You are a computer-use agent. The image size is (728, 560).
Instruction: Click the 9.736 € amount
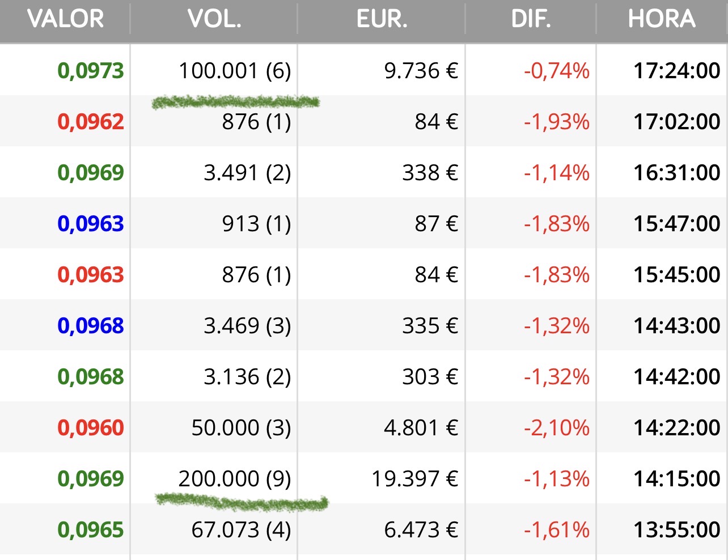[421, 71]
